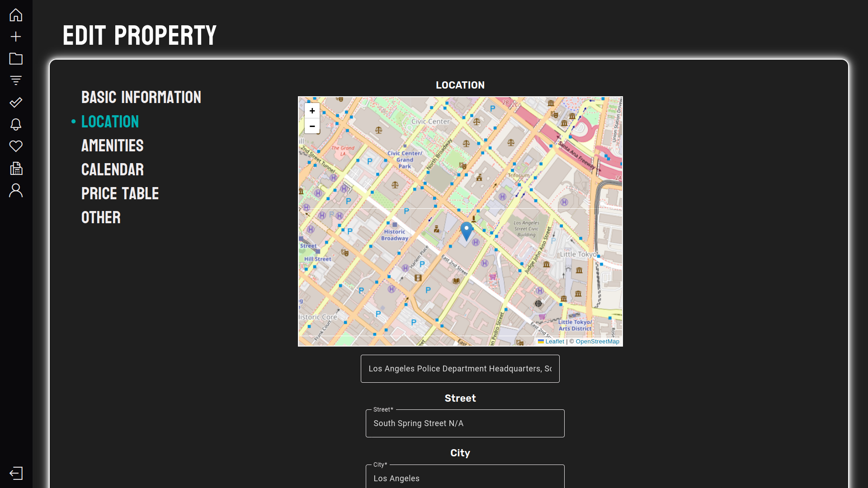Open the user profile icon
The width and height of the screenshot is (868, 488).
16,190
